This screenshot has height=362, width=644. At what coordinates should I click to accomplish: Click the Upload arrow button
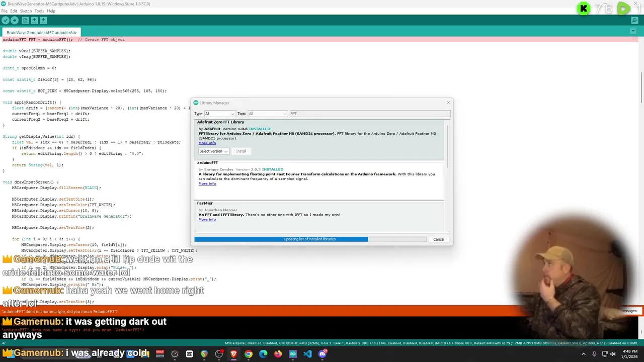pyautogui.click(x=14, y=20)
